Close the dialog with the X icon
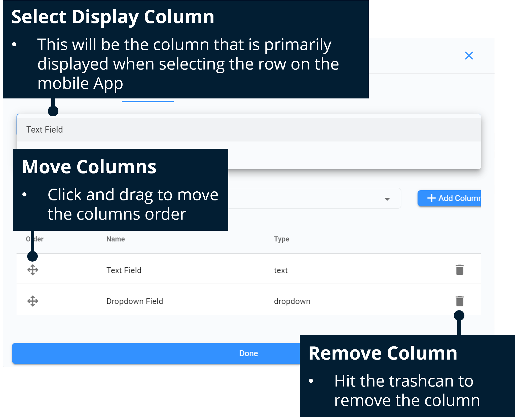Viewport: 515px width, 420px height. [469, 56]
